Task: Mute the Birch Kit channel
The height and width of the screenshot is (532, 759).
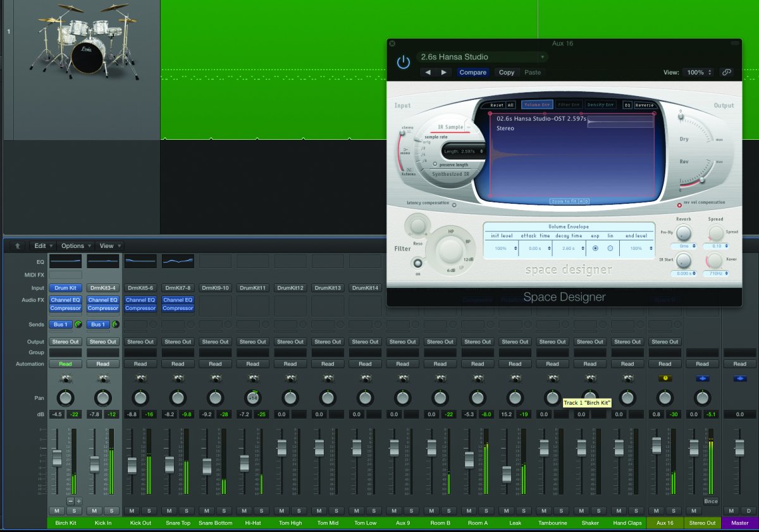Action: [x=56, y=511]
